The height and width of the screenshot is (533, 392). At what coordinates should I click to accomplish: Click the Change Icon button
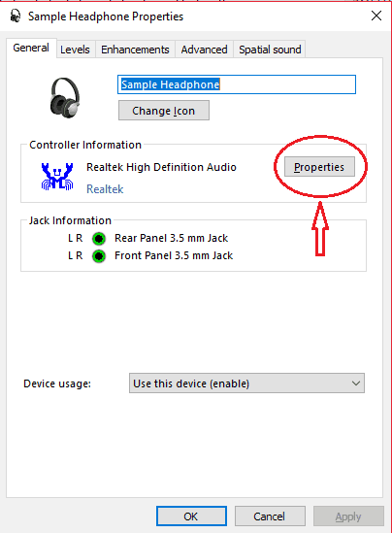point(164,111)
